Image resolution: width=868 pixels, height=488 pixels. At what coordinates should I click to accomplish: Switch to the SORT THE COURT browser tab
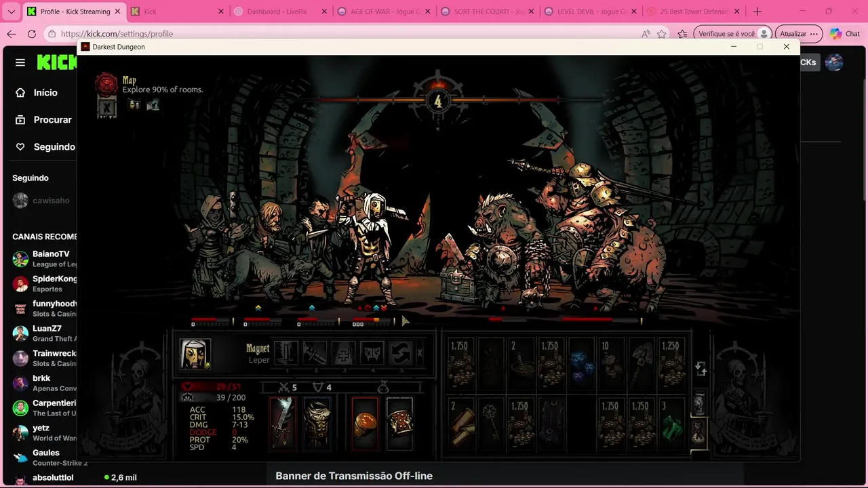coord(487,12)
